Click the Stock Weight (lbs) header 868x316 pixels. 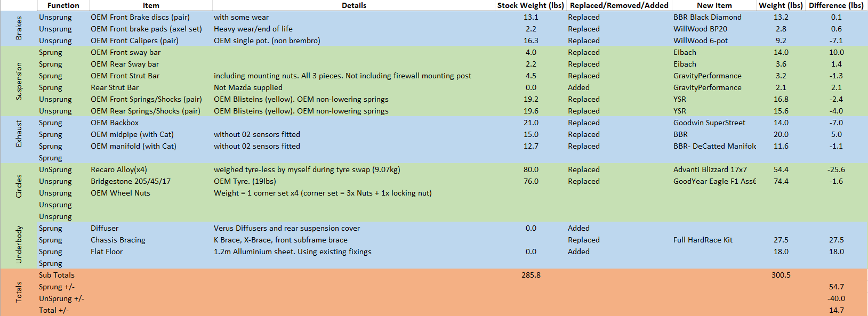point(530,5)
